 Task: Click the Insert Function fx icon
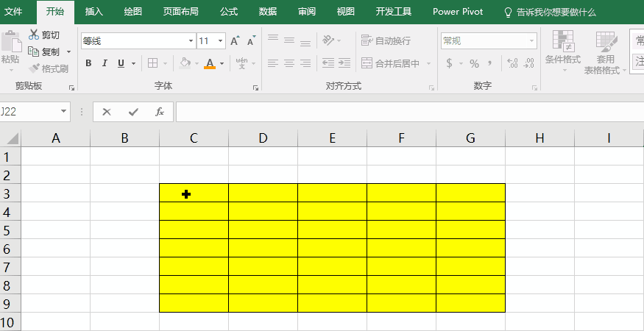pos(159,112)
